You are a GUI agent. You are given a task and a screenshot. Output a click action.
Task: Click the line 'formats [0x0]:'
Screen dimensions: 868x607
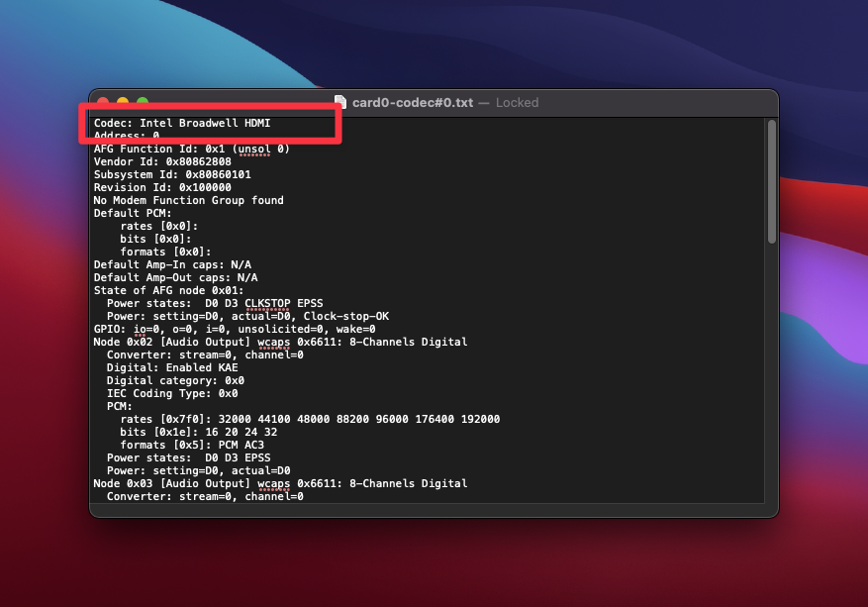tap(165, 252)
